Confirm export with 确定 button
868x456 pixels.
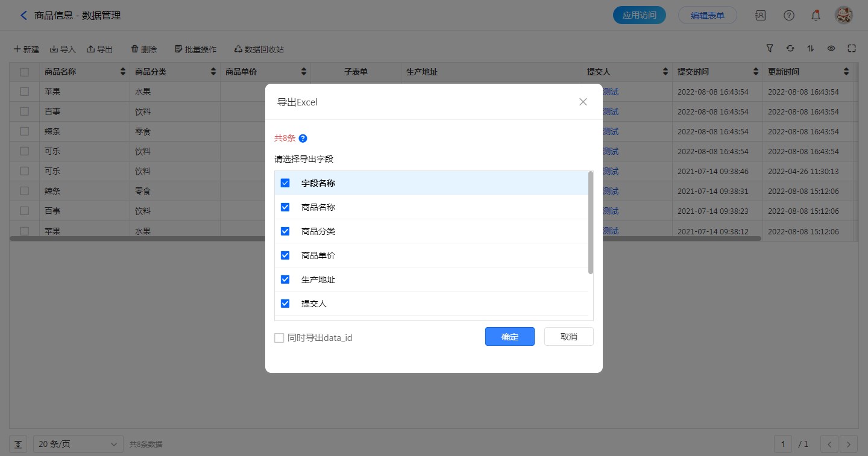tap(509, 337)
